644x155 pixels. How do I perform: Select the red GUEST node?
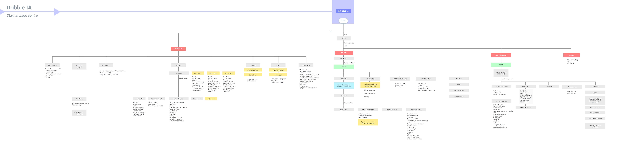(572, 55)
